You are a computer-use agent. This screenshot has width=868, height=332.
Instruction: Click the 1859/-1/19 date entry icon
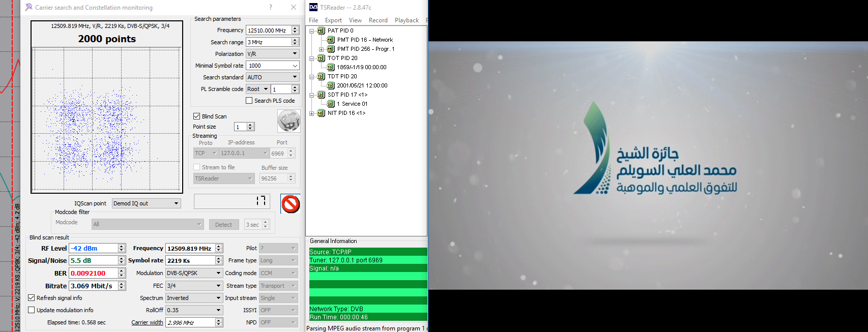pyautogui.click(x=330, y=67)
